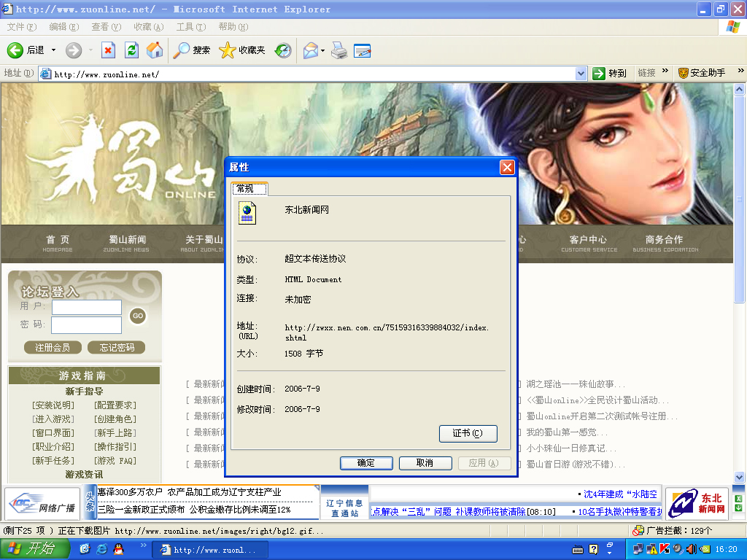Close the Properties (属性) dialog
Screen dimensions: 747x560
pyautogui.click(x=507, y=167)
